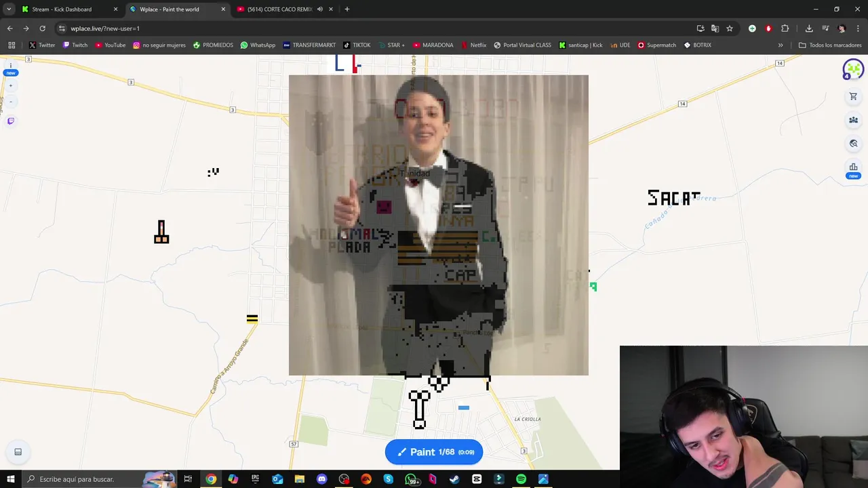Image resolution: width=868 pixels, height=488 pixels.
Task: Zoom in the map with plus button
Action: tap(11, 86)
